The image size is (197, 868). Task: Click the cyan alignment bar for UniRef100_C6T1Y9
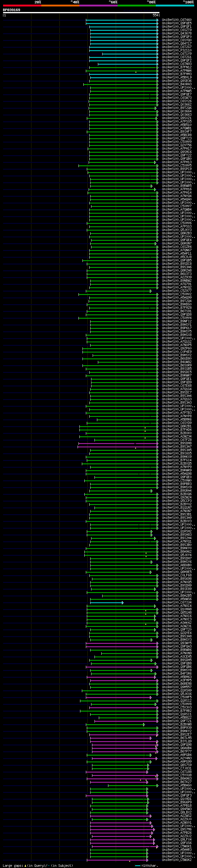(130, 54)
